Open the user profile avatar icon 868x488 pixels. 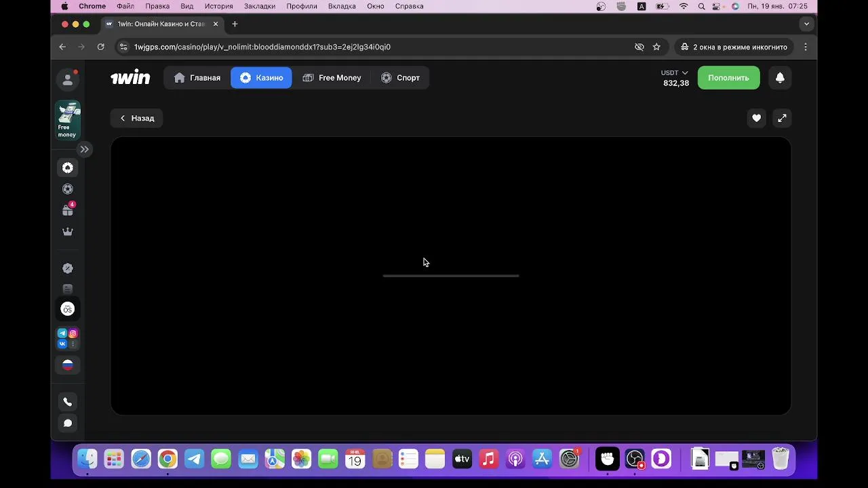[68, 79]
